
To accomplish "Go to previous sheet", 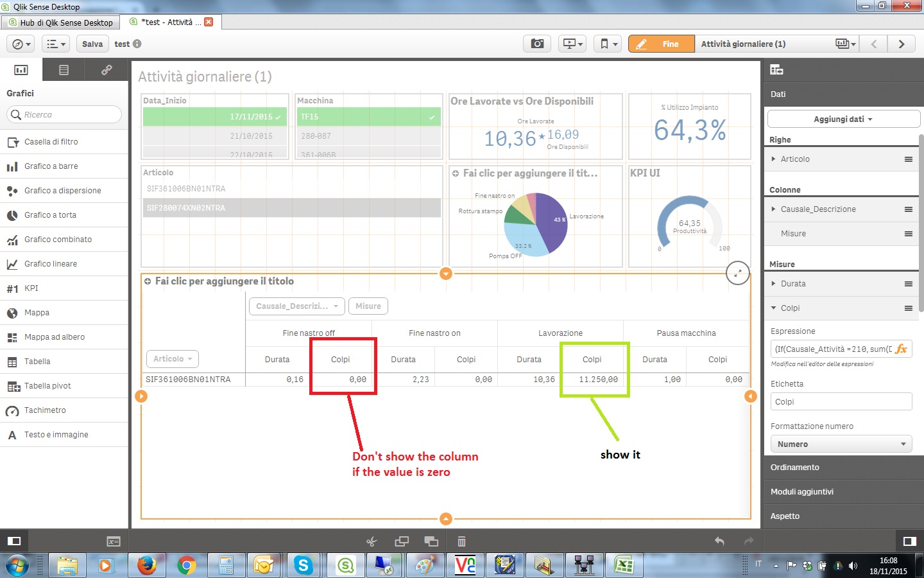I will coord(874,44).
